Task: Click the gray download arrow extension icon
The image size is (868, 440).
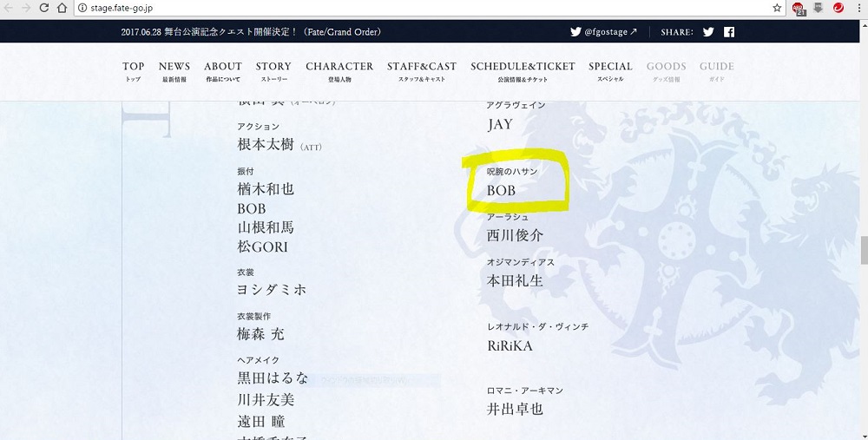Action: click(x=819, y=8)
